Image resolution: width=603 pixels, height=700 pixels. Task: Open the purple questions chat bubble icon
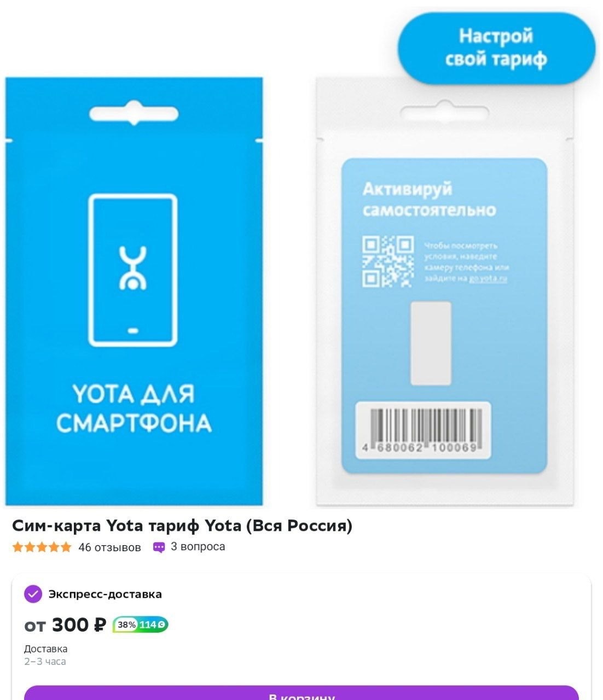click(159, 547)
